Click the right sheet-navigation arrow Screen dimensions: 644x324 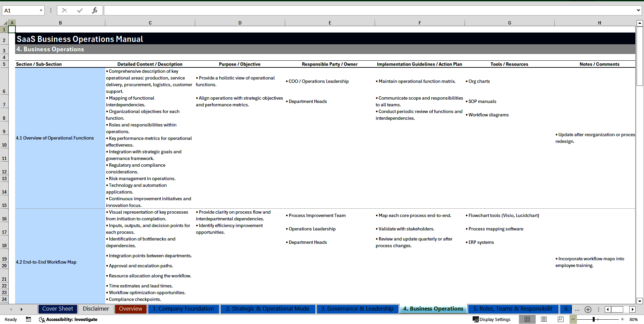(21, 309)
